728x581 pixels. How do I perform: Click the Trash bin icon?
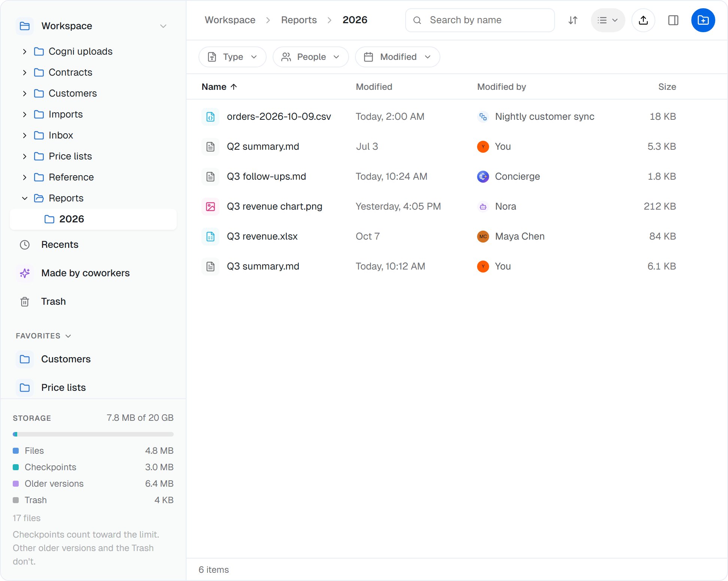(25, 302)
